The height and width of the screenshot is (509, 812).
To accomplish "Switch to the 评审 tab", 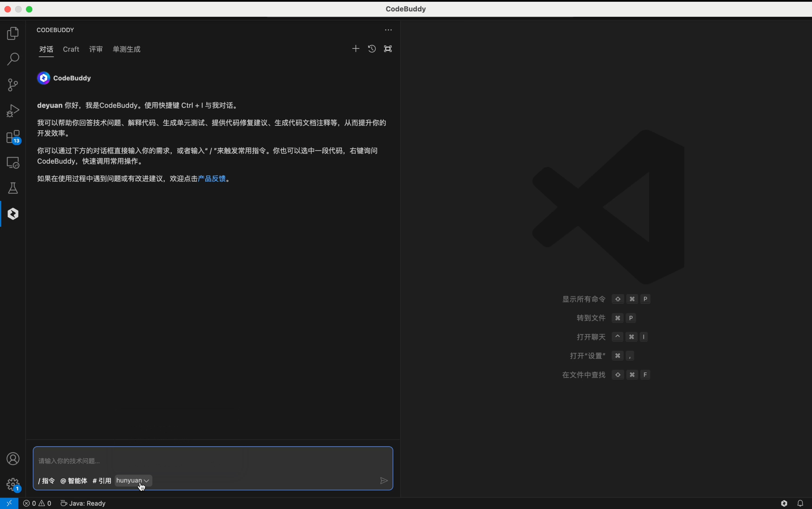I will coord(96,49).
